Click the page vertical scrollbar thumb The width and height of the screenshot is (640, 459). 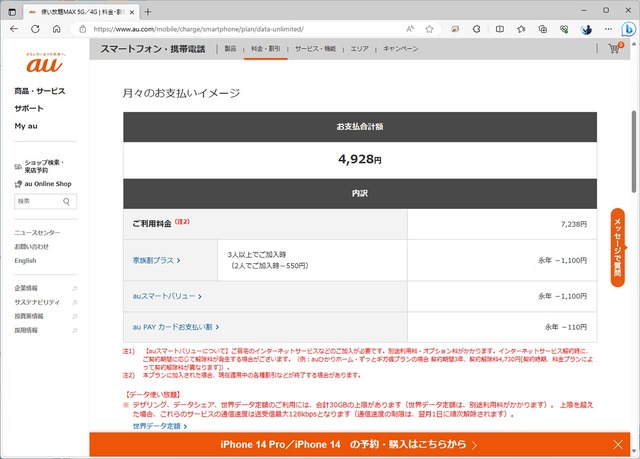click(634, 151)
